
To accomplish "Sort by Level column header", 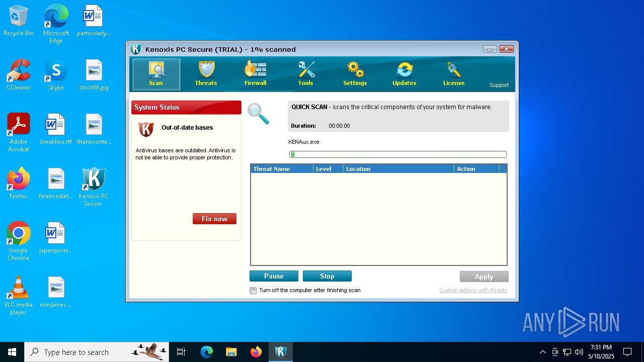I will click(328, 169).
